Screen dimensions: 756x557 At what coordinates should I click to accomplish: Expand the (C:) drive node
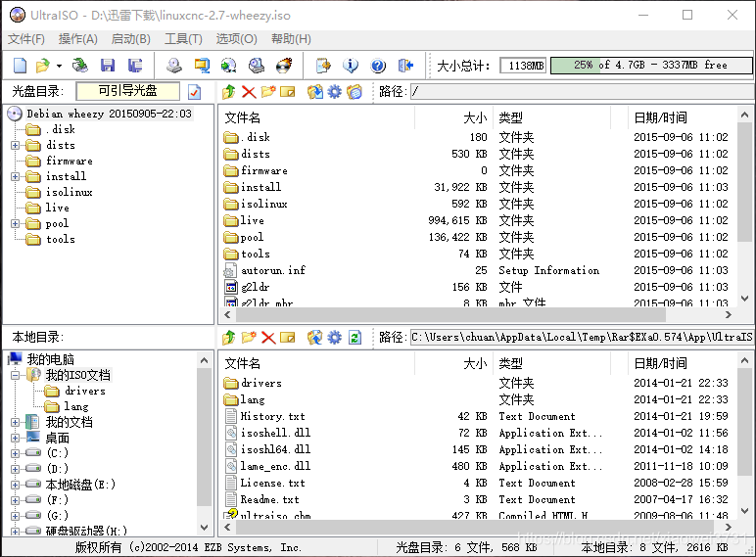(x=16, y=453)
